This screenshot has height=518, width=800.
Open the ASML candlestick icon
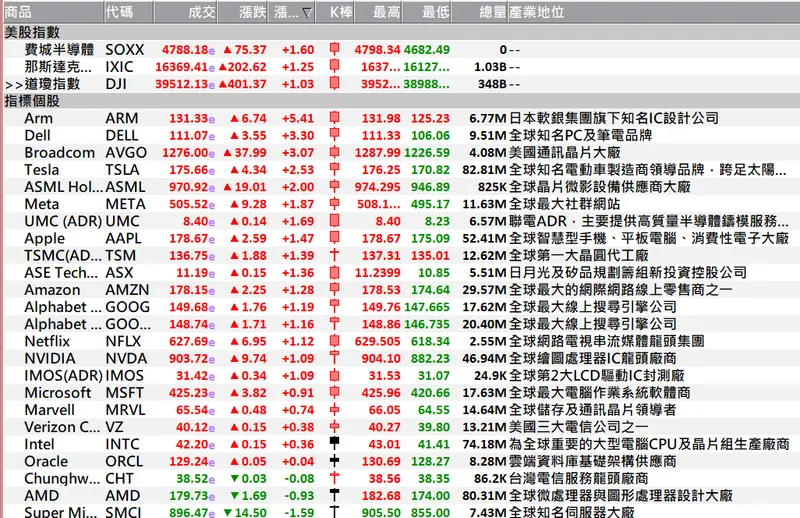(x=334, y=186)
